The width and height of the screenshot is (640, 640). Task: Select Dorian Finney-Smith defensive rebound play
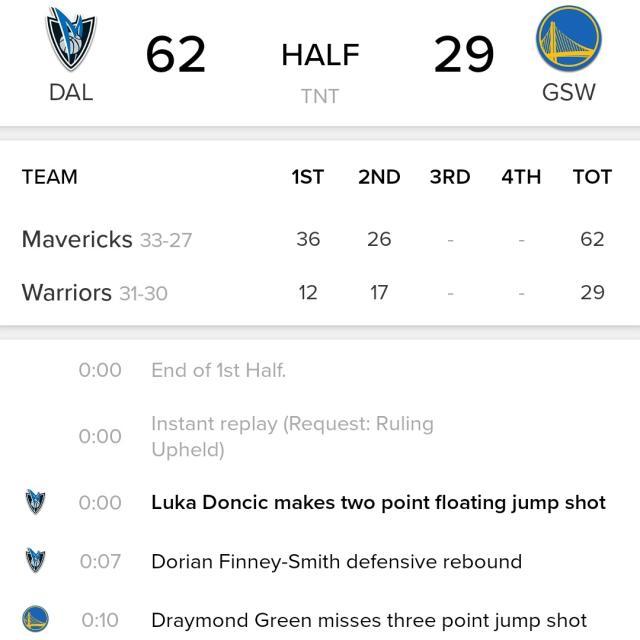[x=336, y=561]
